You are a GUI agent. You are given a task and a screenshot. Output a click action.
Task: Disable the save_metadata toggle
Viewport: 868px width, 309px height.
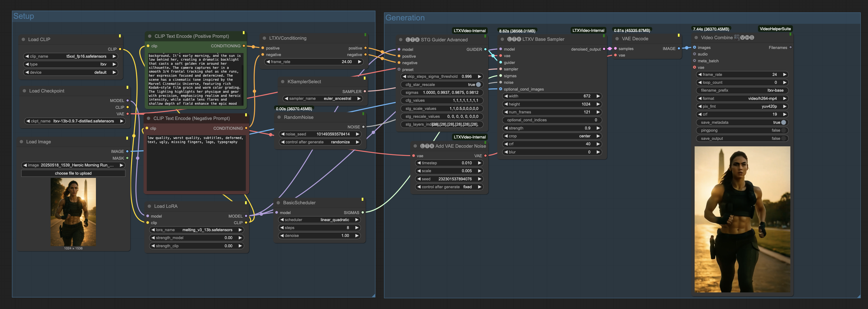pyautogui.click(x=783, y=122)
